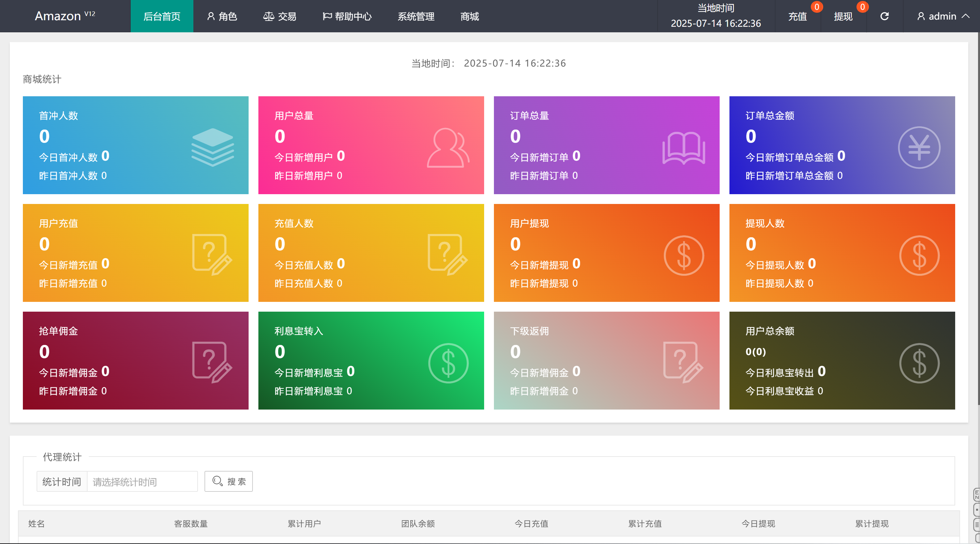Open the 统计时间 date picker field
980x544 pixels.
click(x=142, y=481)
